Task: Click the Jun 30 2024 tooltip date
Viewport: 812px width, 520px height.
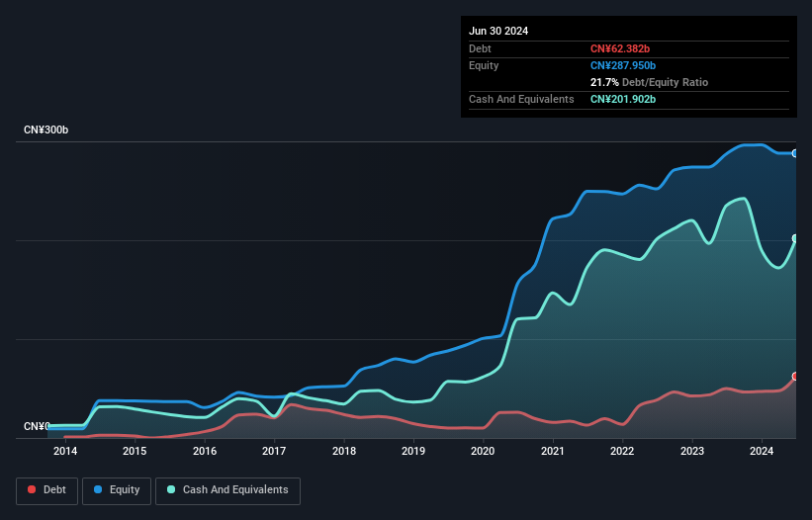Action: [x=498, y=31]
